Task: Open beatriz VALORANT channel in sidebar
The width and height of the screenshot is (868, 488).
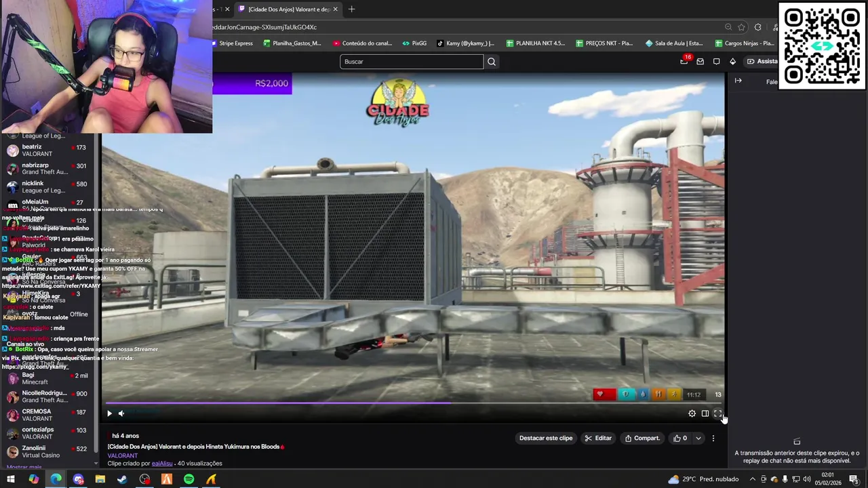Action: tap(47, 150)
